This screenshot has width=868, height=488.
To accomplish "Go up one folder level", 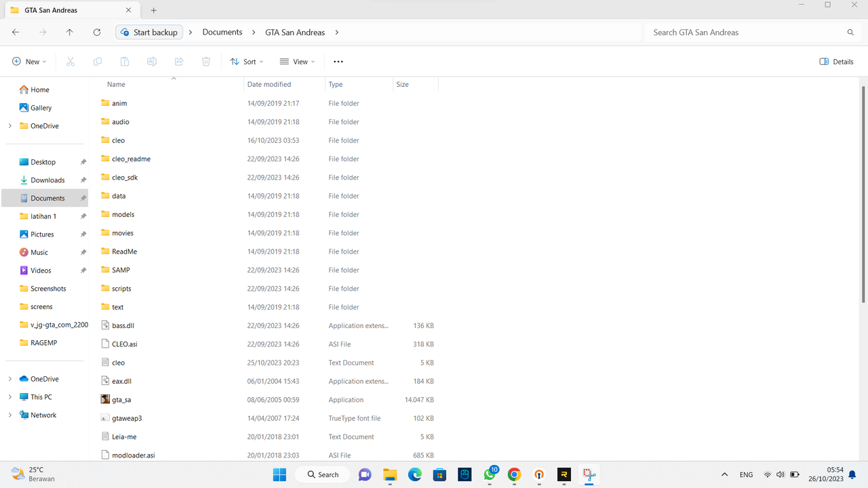I will point(70,32).
